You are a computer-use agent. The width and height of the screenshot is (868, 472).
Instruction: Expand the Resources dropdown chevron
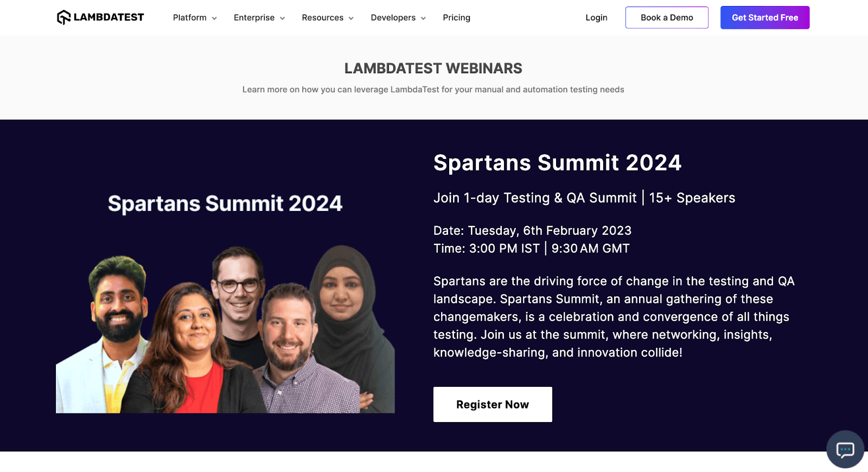click(351, 18)
